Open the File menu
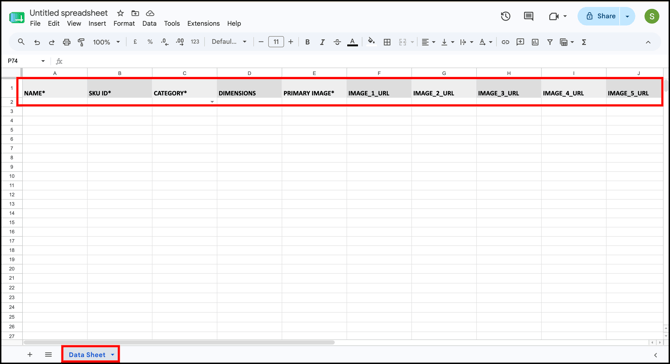Viewport: 670px width, 364px height. click(x=35, y=23)
